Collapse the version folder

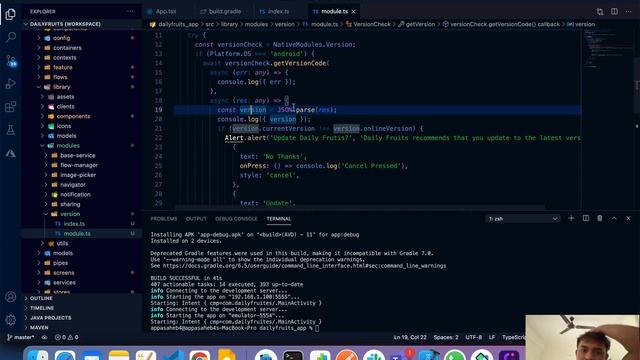click(x=70, y=214)
